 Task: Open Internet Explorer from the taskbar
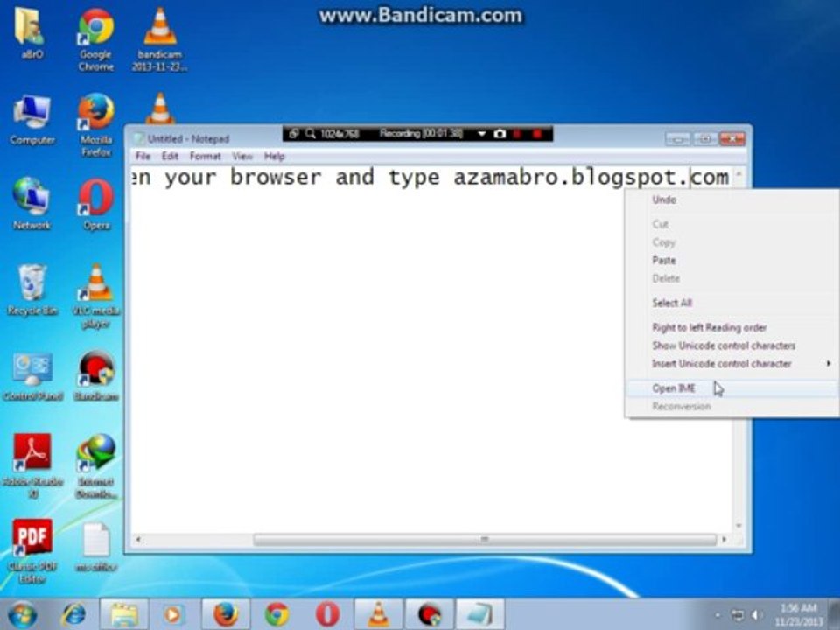pos(73,614)
